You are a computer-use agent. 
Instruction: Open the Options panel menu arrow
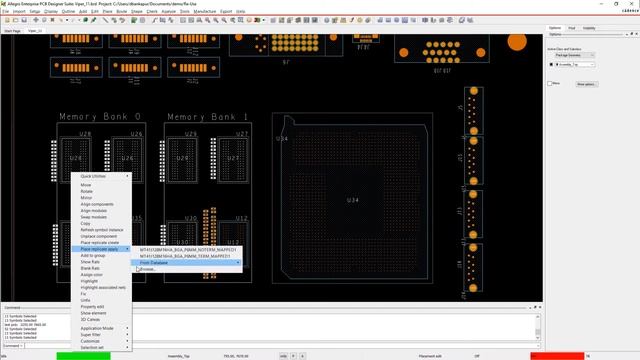627,34
